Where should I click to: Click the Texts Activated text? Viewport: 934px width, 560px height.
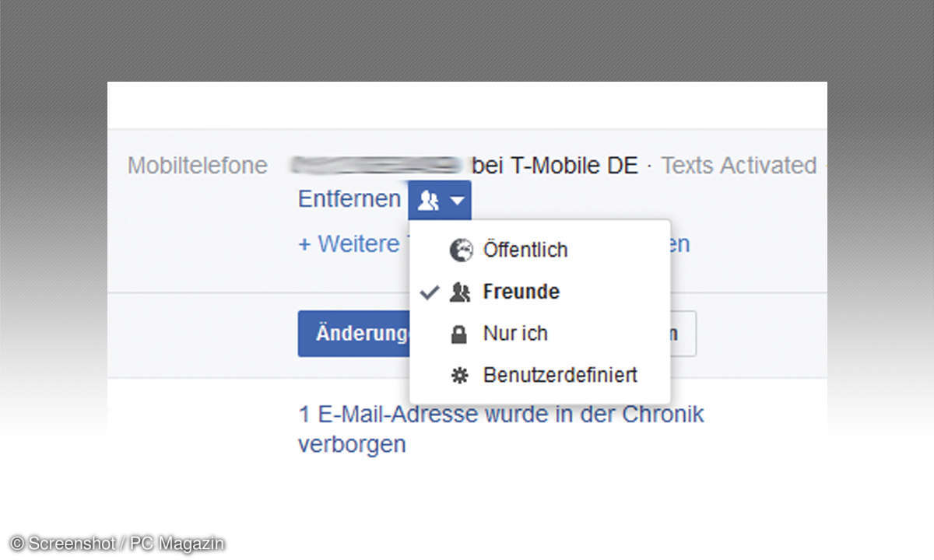coord(739,166)
